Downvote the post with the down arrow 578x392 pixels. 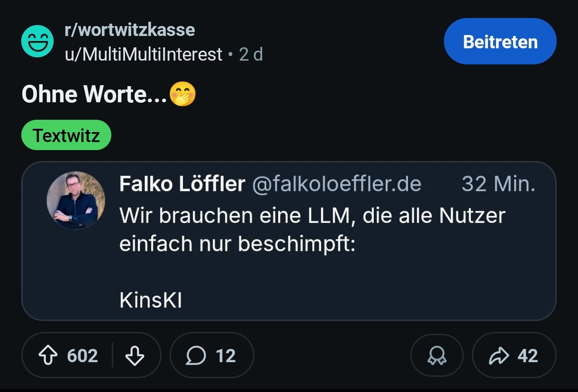[134, 356]
